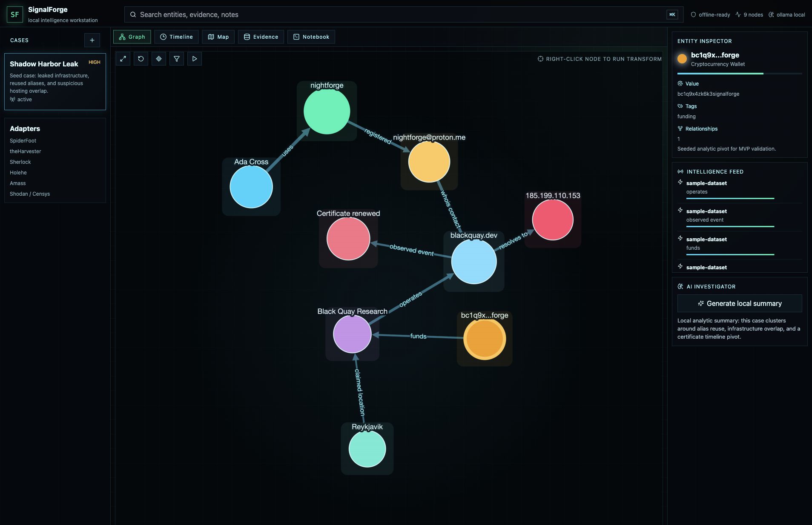Image resolution: width=812 pixels, height=525 pixels.
Task: Click the progress bar under 'funds' feed entry
Action: pos(730,255)
